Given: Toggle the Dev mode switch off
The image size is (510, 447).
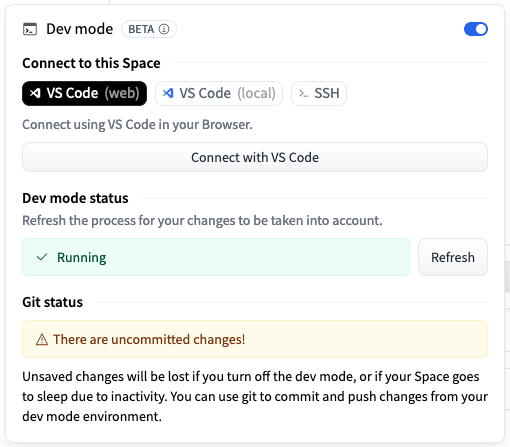Looking at the screenshot, I should click(x=476, y=29).
